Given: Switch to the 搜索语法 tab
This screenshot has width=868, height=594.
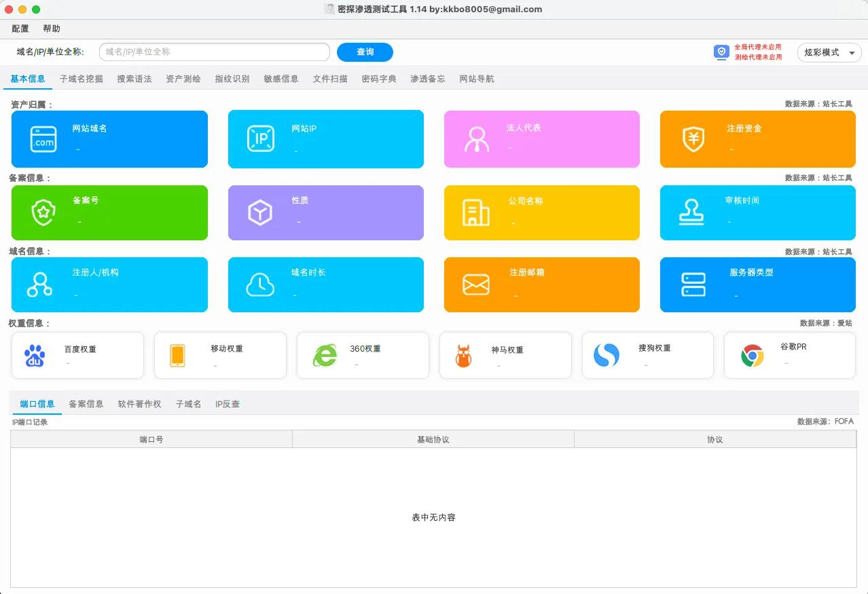Looking at the screenshot, I should (134, 79).
